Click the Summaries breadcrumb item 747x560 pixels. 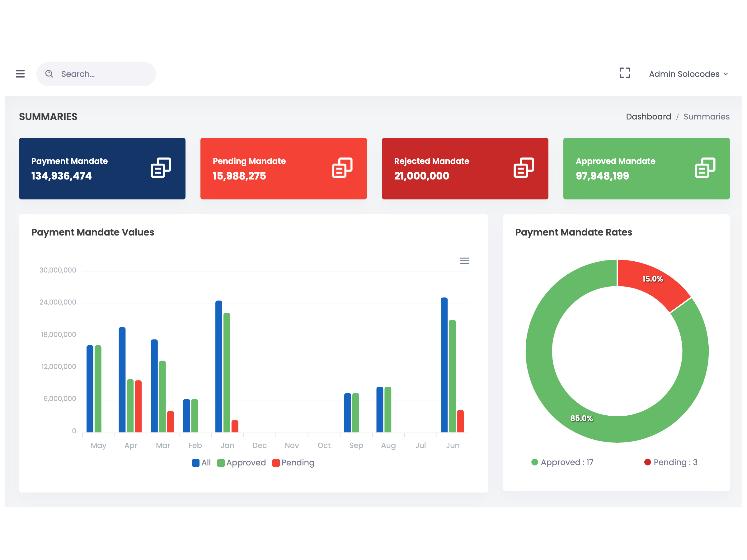[706, 116]
